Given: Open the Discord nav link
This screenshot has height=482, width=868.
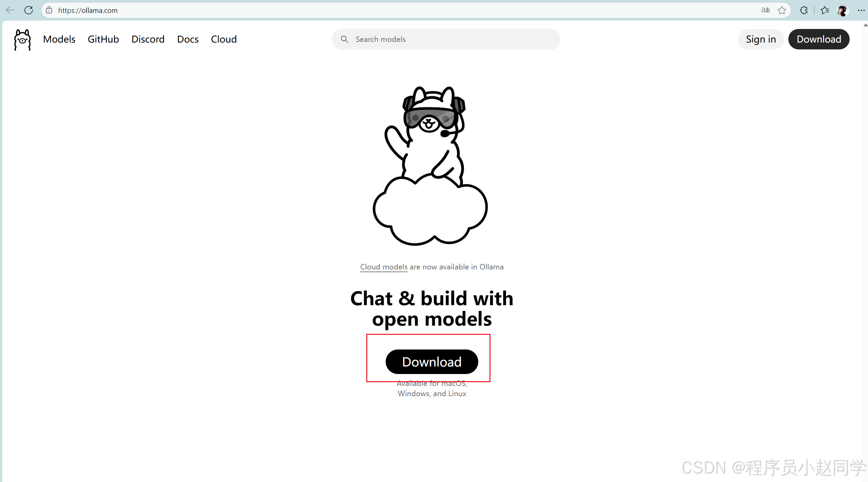Looking at the screenshot, I should click(148, 39).
